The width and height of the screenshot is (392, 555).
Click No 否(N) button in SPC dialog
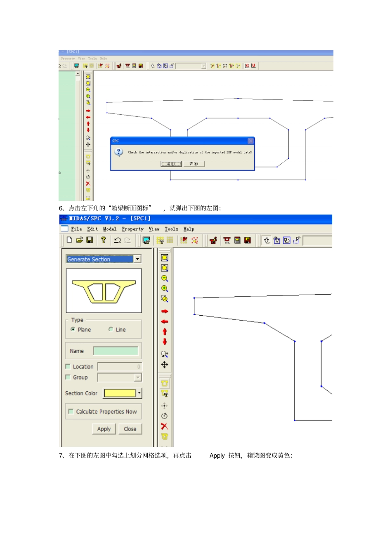pyautogui.click(x=194, y=164)
